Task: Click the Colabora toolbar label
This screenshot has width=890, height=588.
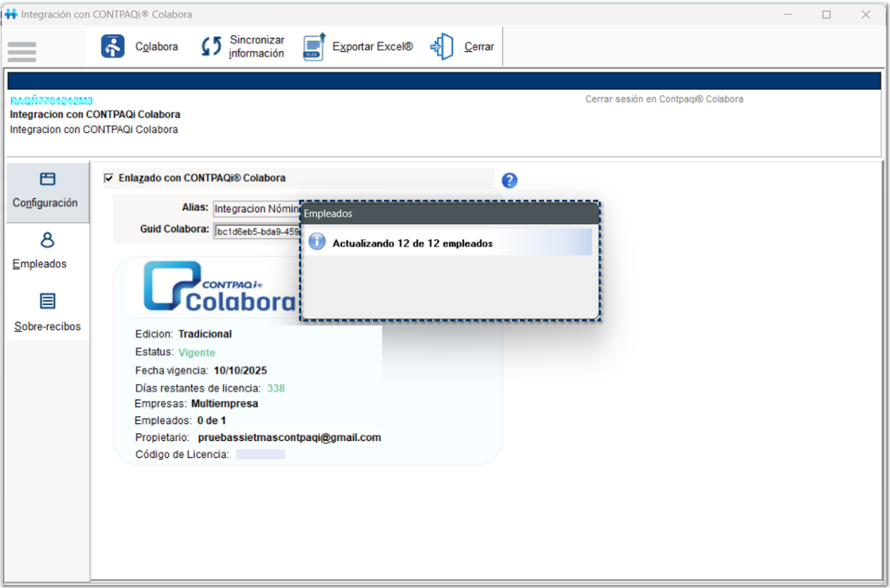Action: (156, 46)
